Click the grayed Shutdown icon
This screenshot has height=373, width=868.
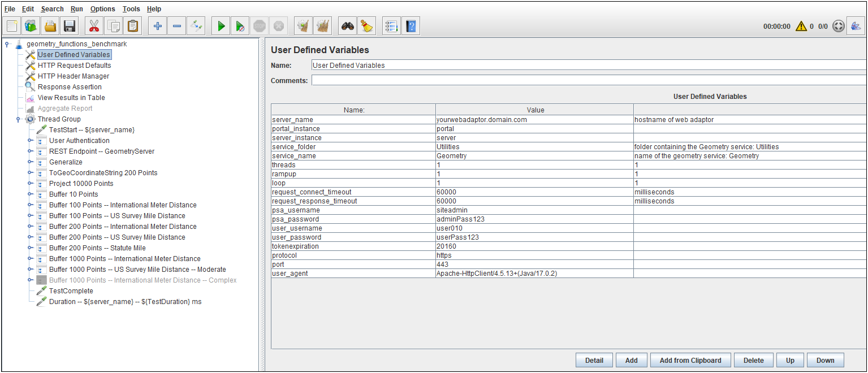279,25
